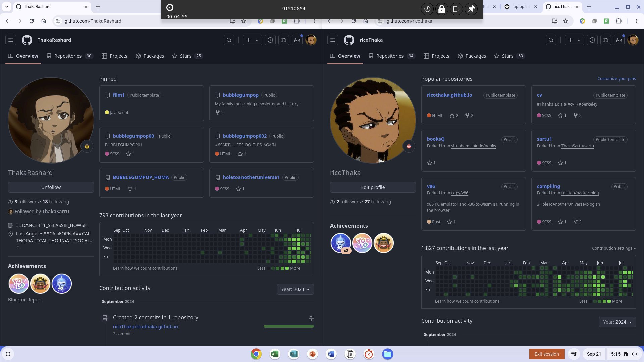Open ChromeOS launcher circle button
644x362 pixels.
pos(8,354)
